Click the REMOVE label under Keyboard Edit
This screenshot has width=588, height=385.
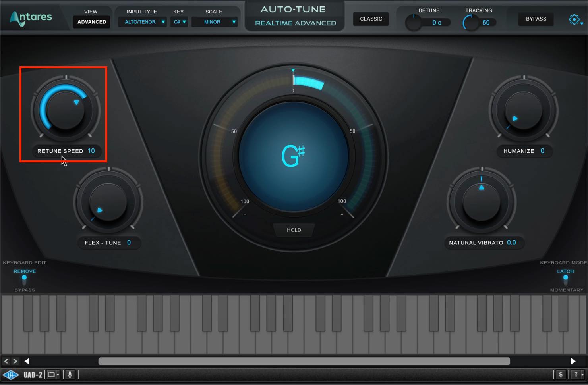click(25, 271)
